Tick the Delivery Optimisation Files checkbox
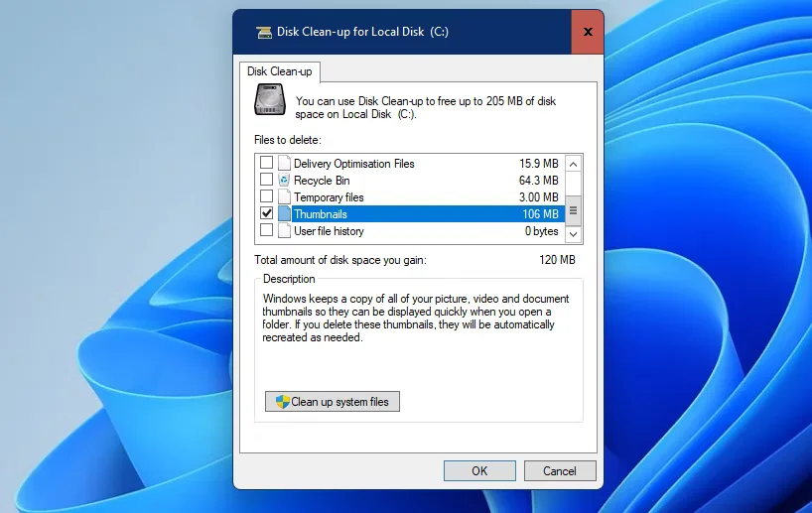The height and width of the screenshot is (513, 812). (x=266, y=164)
